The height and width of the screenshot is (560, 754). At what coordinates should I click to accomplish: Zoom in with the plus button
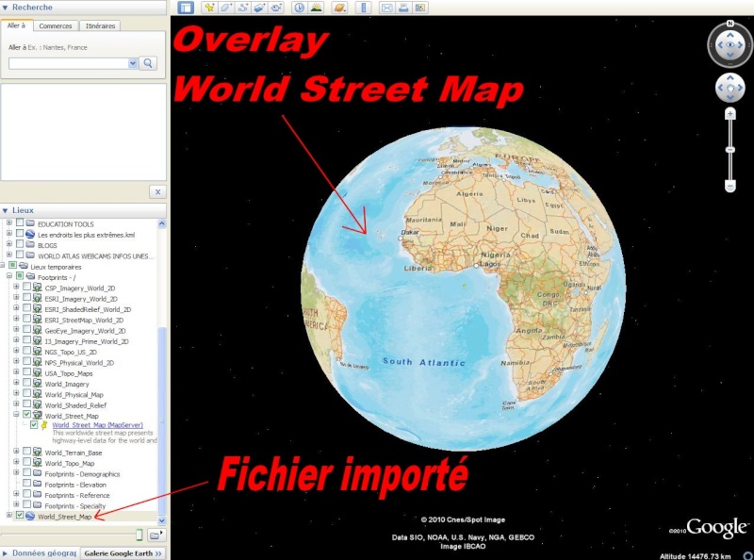tap(729, 113)
